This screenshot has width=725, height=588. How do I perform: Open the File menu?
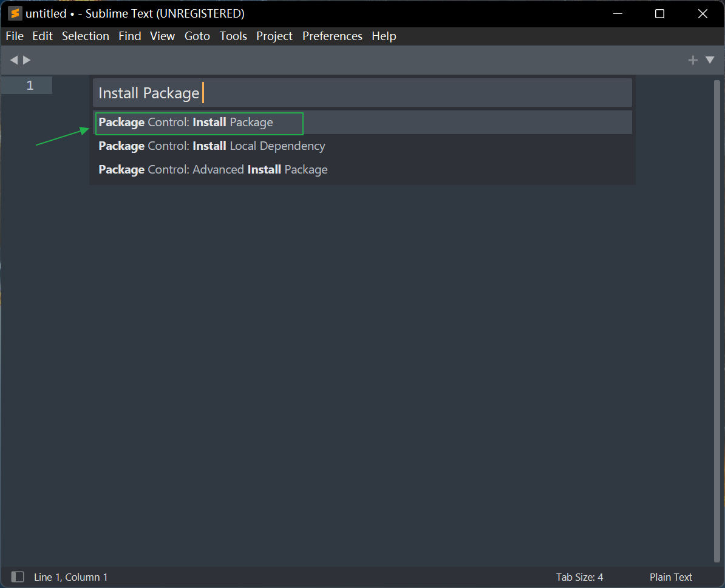[15, 36]
